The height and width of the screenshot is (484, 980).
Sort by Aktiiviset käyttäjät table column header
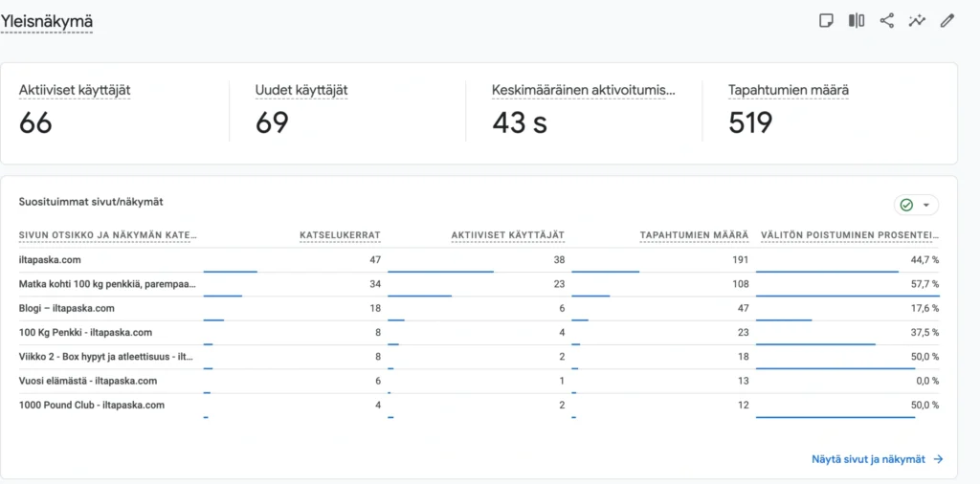click(507, 235)
